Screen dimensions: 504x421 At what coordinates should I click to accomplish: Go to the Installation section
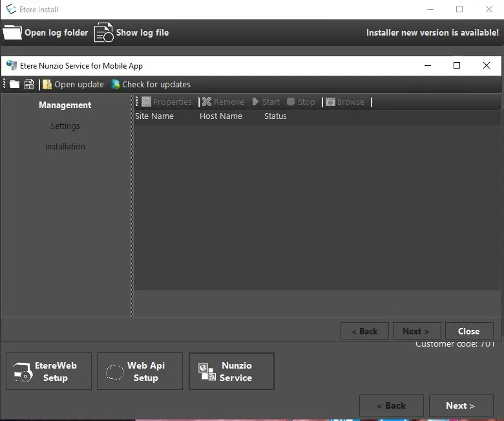[65, 147]
